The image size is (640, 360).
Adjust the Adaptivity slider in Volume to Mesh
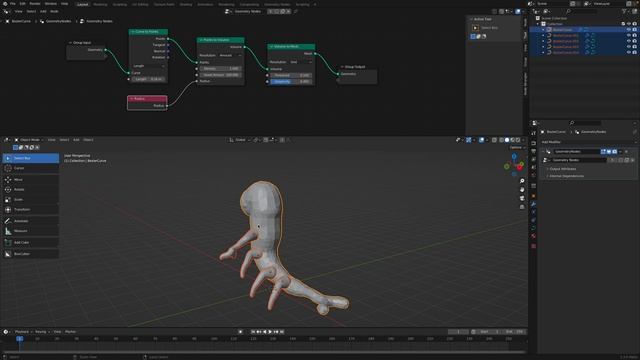pyautogui.click(x=290, y=82)
